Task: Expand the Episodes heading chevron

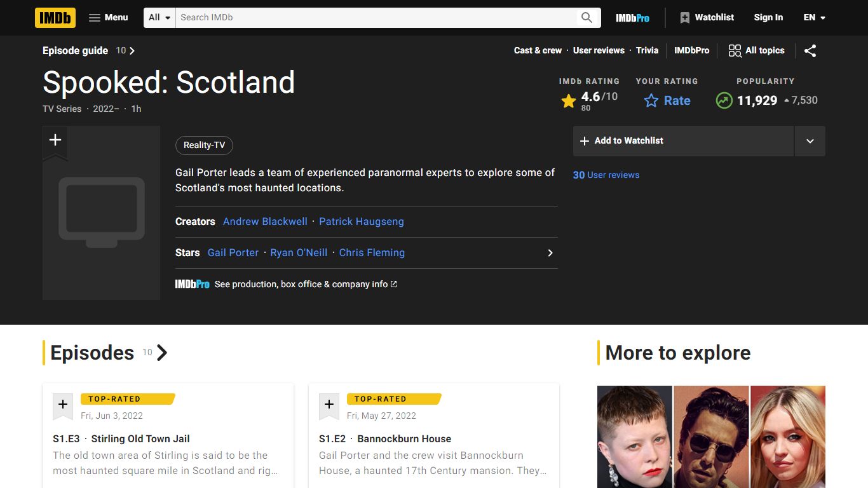Action: [162, 353]
